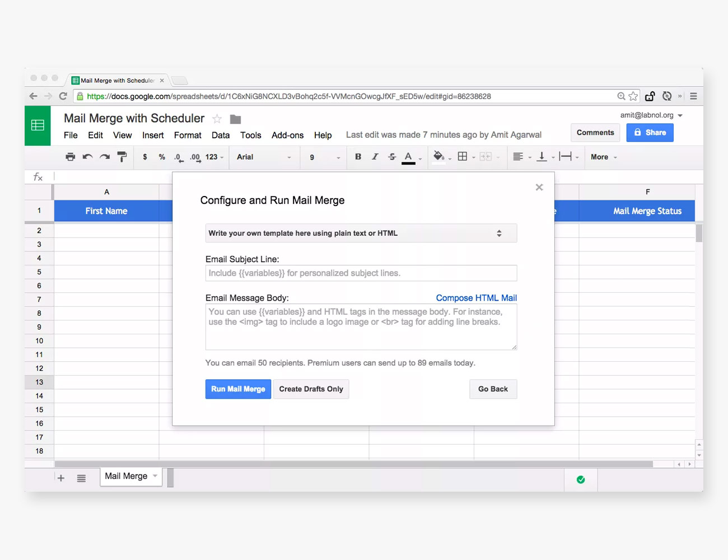The width and height of the screenshot is (728, 560).
Task: Undo the last action
Action: click(x=87, y=157)
